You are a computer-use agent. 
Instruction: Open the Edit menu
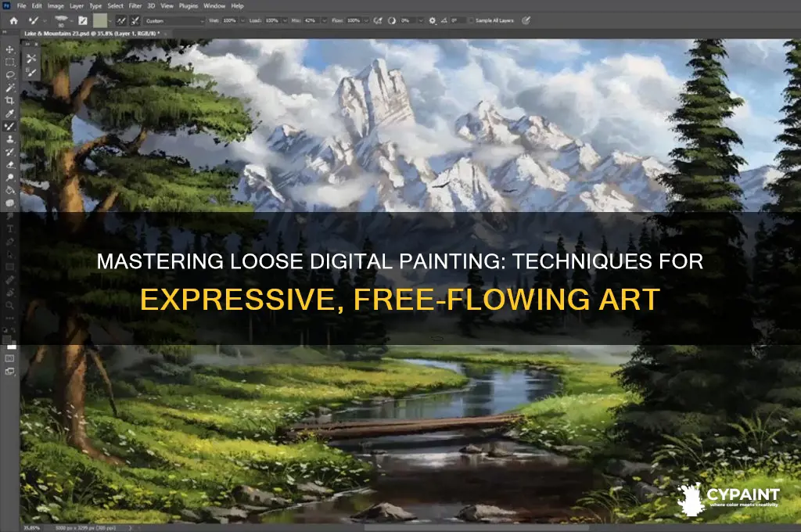pos(37,6)
